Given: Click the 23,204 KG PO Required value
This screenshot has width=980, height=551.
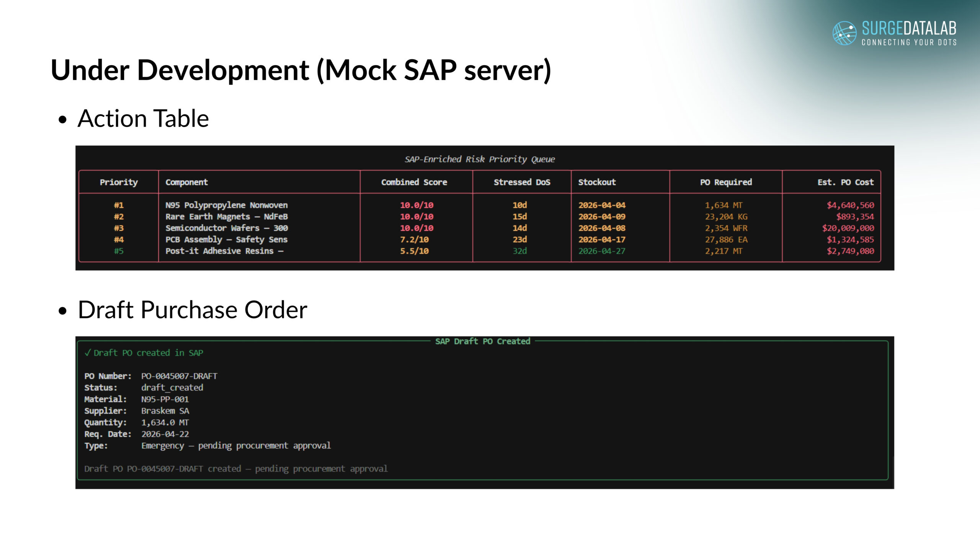Looking at the screenshot, I should click(726, 217).
